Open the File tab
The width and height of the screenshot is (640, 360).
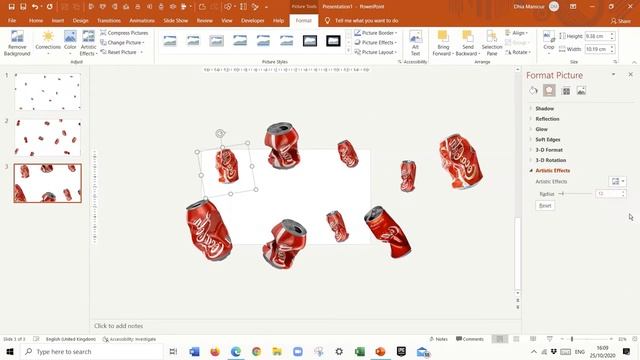tap(12, 20)
